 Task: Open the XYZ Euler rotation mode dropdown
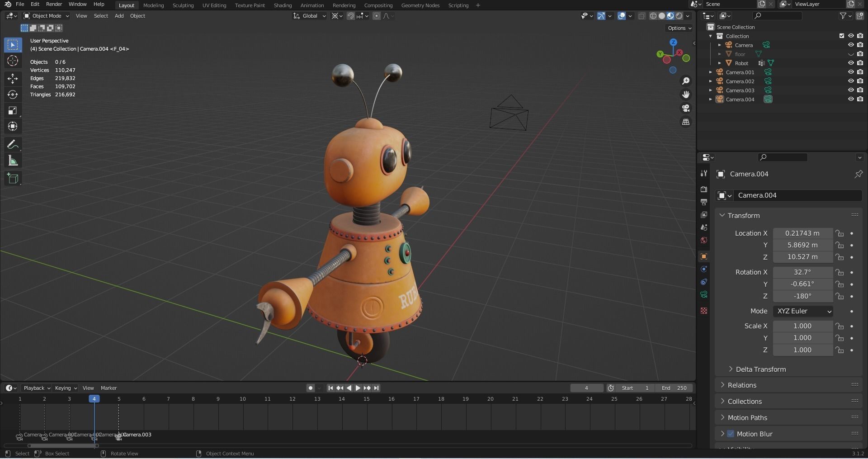click(803, 311)
